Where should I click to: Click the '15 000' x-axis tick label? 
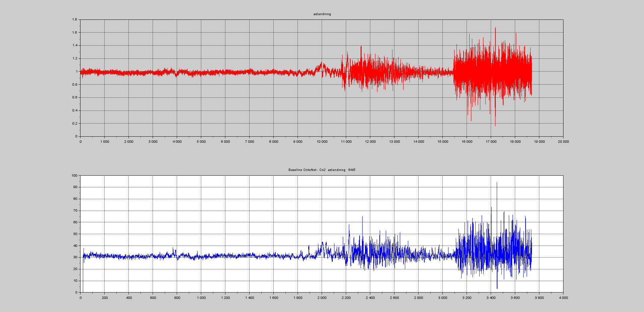point(443,142)
